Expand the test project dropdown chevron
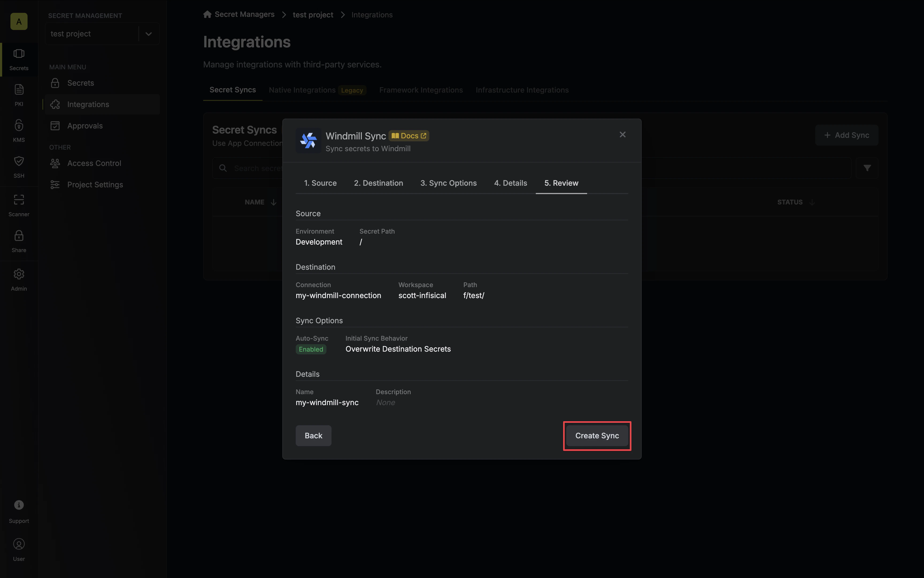 click(149, 34)
